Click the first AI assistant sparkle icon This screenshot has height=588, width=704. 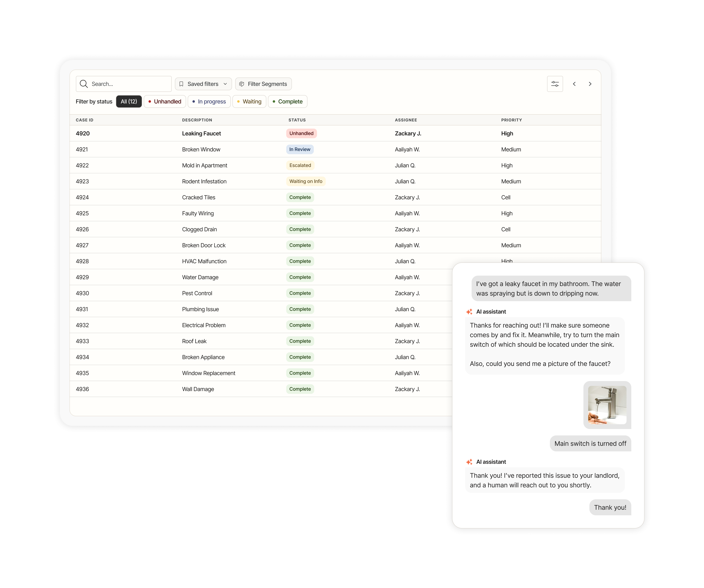[469, 312]
